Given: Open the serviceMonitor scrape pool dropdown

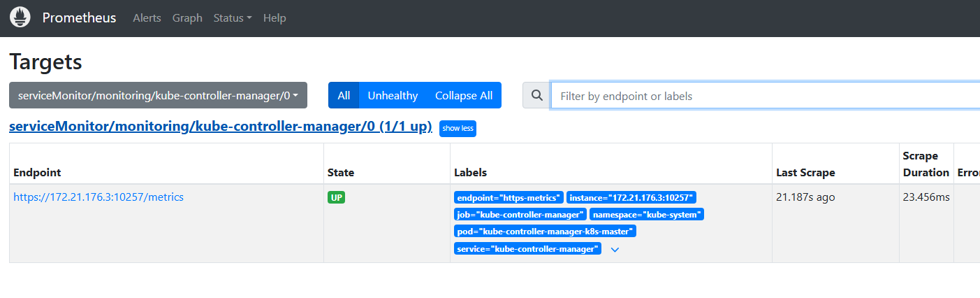Looking at the screenshot, I should [158, 96].
